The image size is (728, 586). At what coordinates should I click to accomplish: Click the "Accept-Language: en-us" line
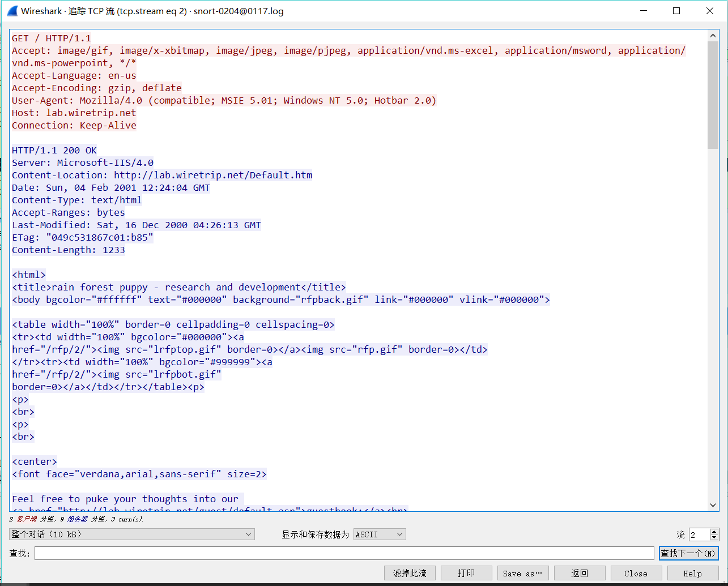[x=74, y=75]
